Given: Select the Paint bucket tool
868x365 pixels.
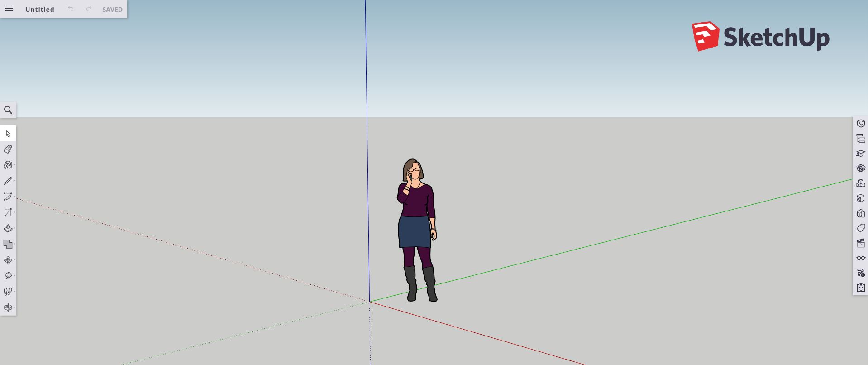Looking at the screenshot, I should (x=8, y=165).
